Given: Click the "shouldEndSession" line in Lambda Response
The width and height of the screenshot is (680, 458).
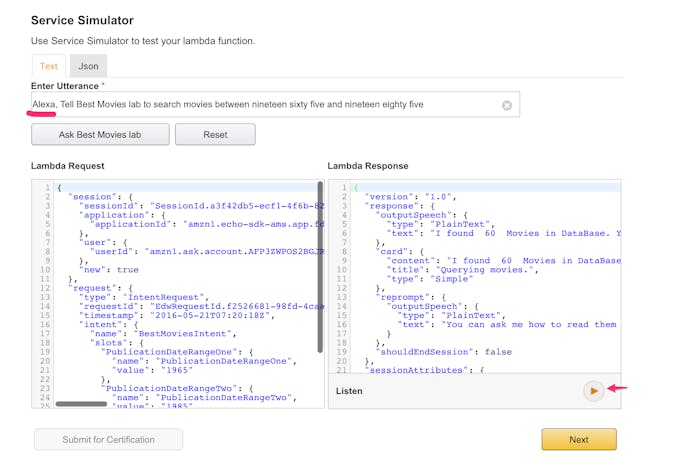Looking at the screenshot, I should click(x=414, y=352).
